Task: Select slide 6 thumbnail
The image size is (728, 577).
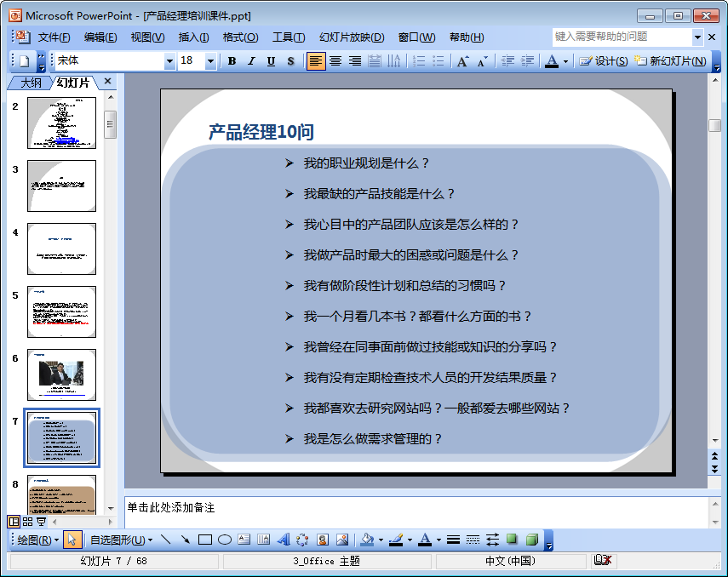Action: click(x=61, y=374)
